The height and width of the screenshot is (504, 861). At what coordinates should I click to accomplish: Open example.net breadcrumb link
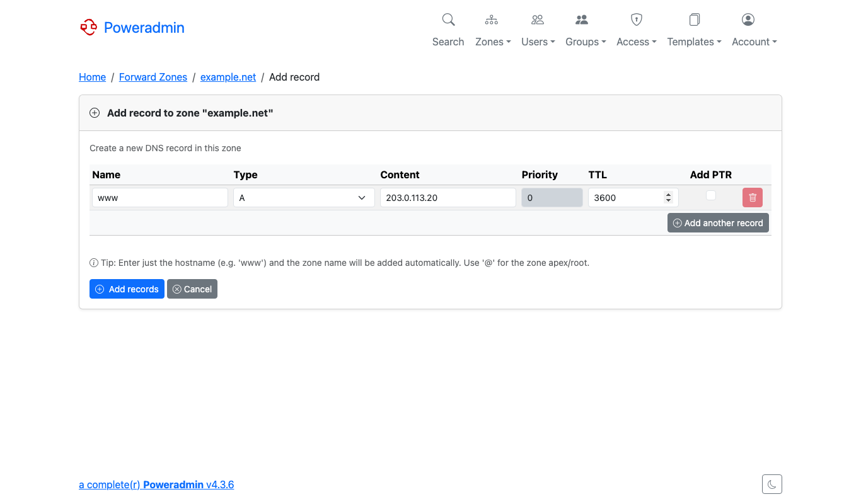[x=228, y=77]
